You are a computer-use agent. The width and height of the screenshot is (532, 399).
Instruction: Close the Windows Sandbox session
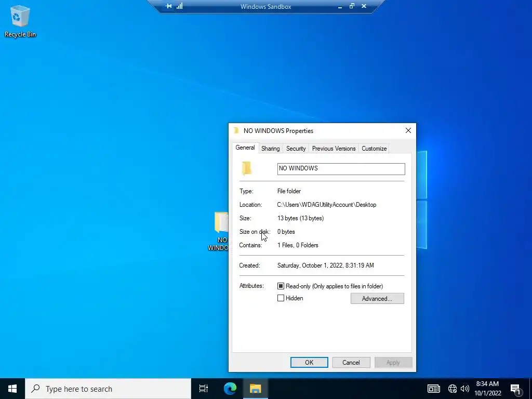(364, 6)
